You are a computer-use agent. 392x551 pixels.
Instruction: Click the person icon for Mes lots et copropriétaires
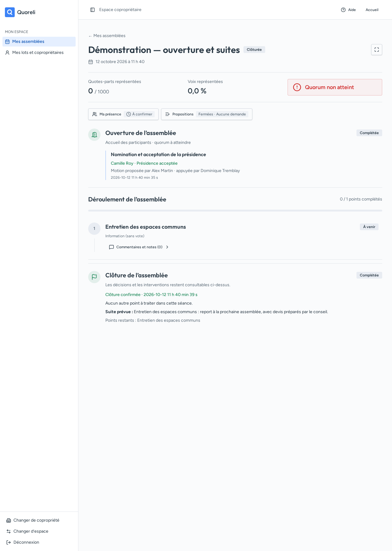[7, 53]
